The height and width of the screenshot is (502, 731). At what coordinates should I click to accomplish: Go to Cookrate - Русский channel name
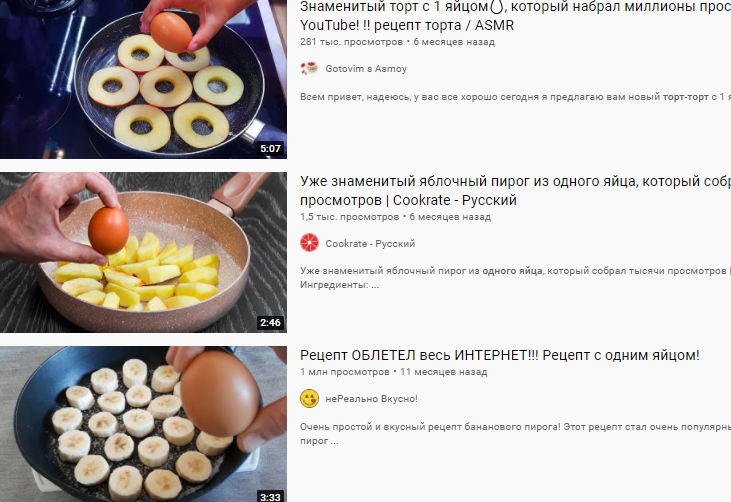[370, 243]
